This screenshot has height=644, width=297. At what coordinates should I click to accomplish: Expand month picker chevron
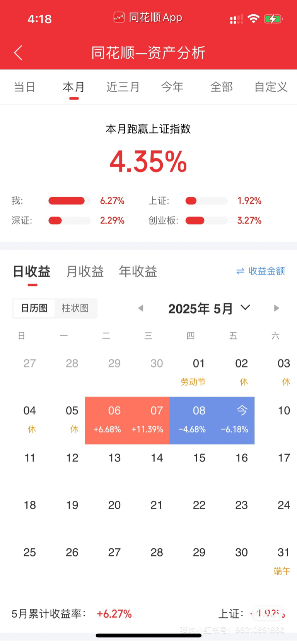coord(245,307)
